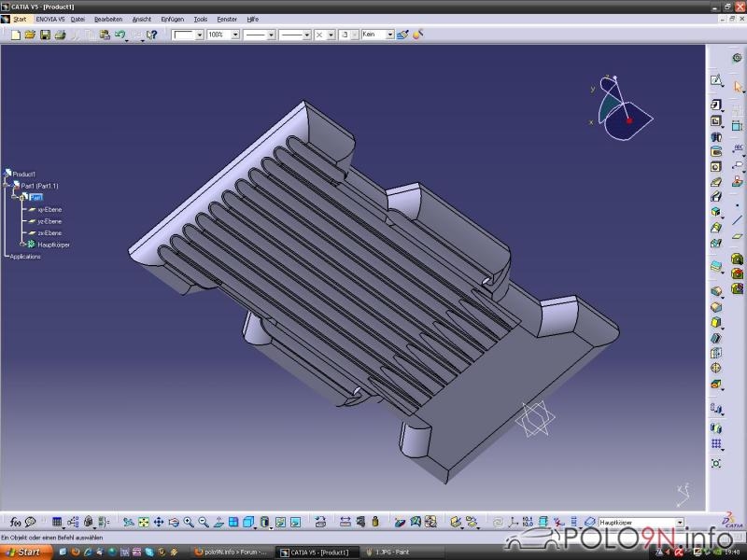Click the Open file folder icon
This screenshot has height=560, width=747.
pyautogui.click(x=30, y=35)
